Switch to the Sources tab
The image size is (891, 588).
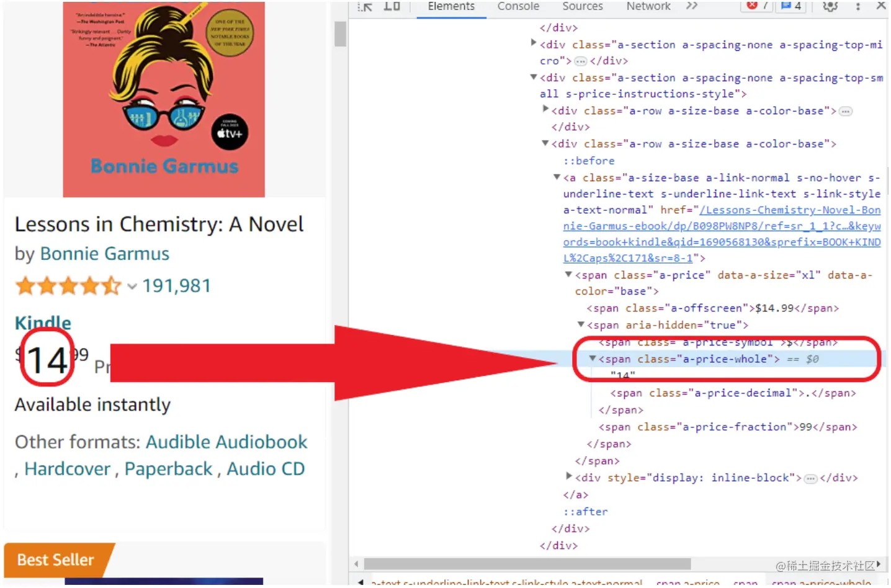click(582, 6)
